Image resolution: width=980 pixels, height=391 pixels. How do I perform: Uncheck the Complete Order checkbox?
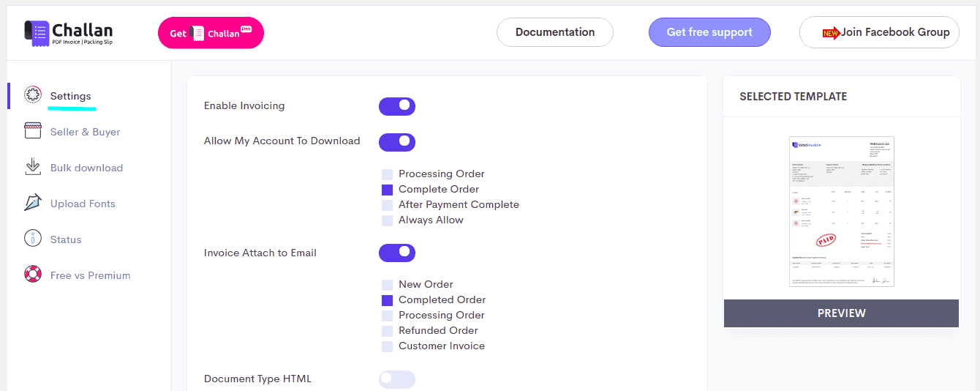387,190
